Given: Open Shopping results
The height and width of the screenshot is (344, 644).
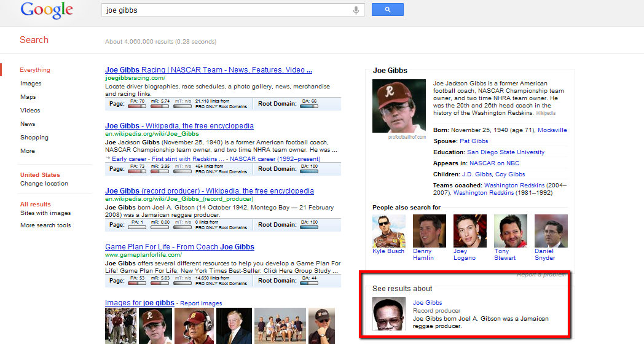Looking at the screenshot, I should coord(34,138).
